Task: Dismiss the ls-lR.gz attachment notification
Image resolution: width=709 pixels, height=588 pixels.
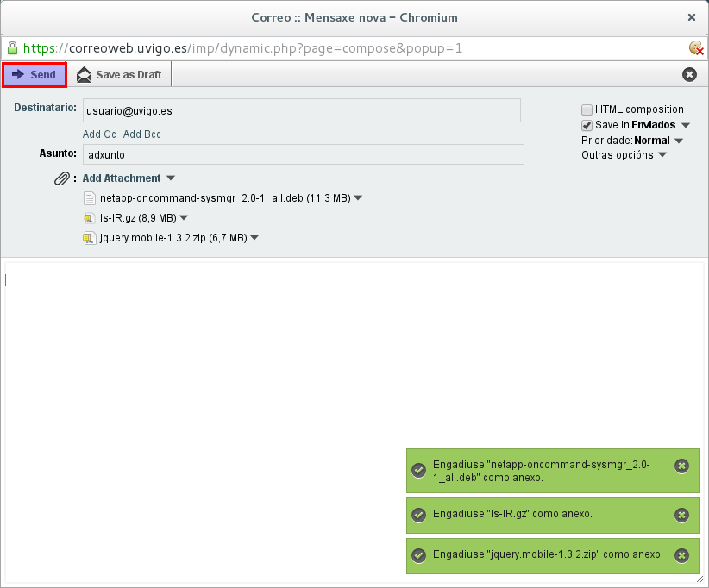Action: 681,515
